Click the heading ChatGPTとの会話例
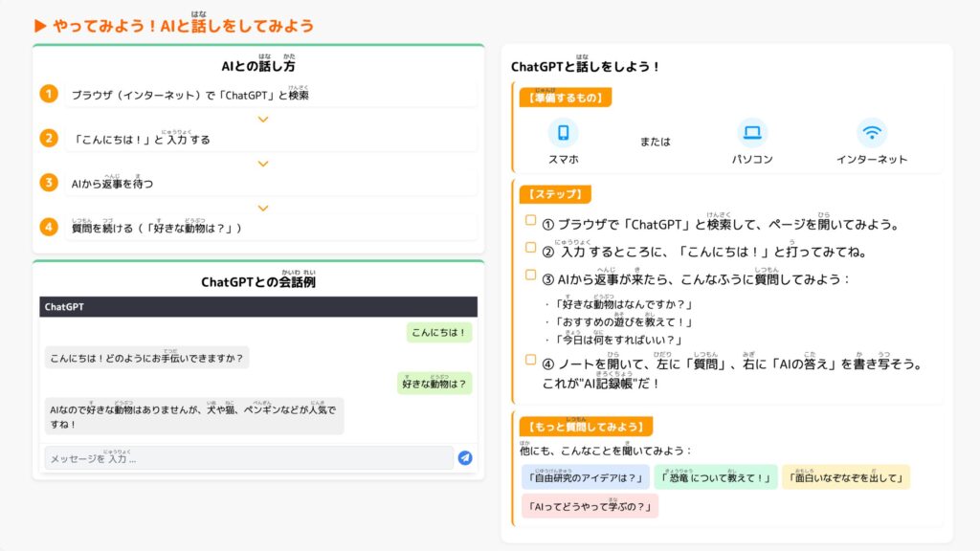Screen dimensions: 980x551 (258, 282)
